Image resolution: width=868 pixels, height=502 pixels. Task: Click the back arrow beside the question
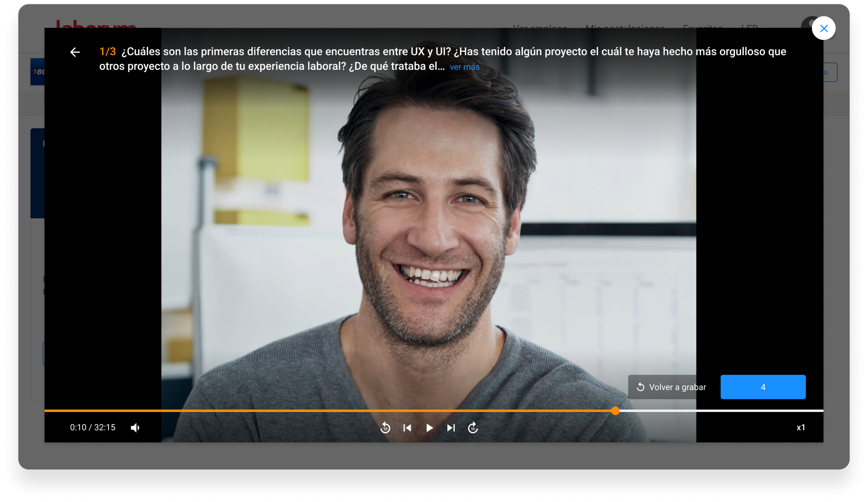pyautogui.click(x=75, y=52)
